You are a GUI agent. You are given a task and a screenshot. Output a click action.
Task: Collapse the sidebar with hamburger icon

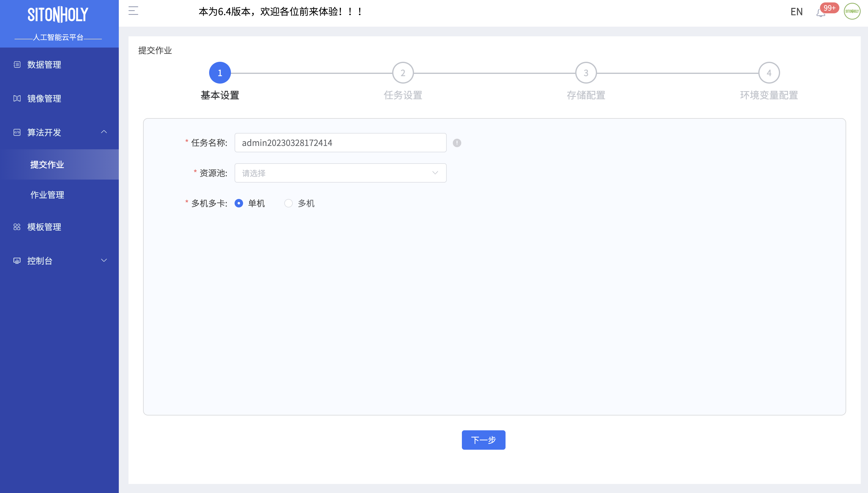(133, 11)
